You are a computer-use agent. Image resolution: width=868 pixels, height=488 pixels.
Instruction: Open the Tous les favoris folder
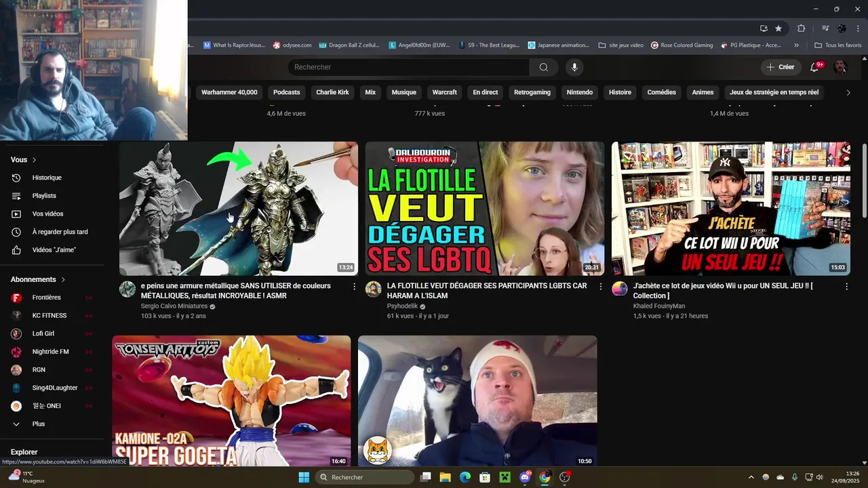coord(838,45)
